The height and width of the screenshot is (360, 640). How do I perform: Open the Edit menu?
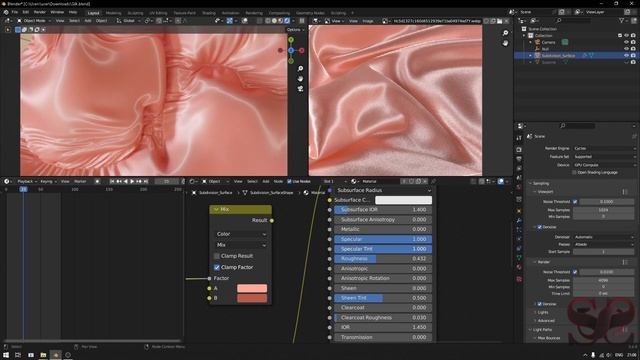(x=26, y=12)
